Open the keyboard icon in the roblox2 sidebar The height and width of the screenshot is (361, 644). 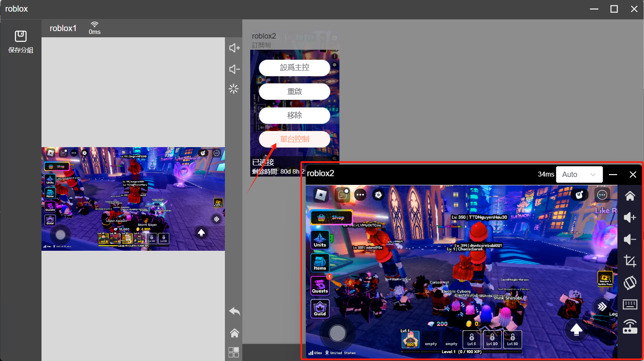point(630,305)
